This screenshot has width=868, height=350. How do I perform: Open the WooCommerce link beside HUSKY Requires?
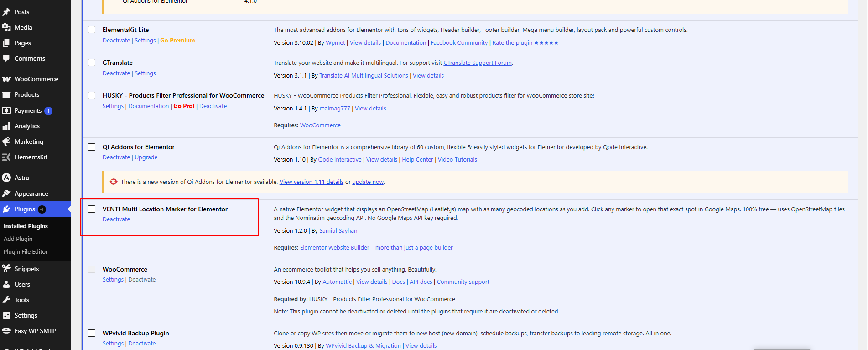tap(320, 125)
